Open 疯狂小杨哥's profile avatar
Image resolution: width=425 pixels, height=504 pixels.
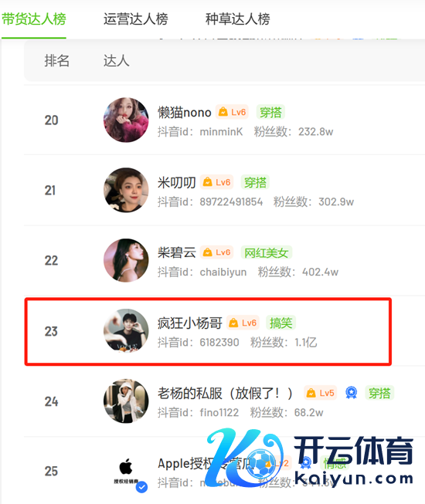(126, 331)
